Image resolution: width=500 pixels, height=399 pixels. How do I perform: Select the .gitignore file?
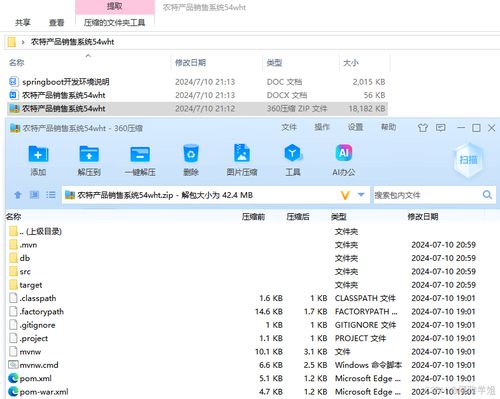click(37, 325)
